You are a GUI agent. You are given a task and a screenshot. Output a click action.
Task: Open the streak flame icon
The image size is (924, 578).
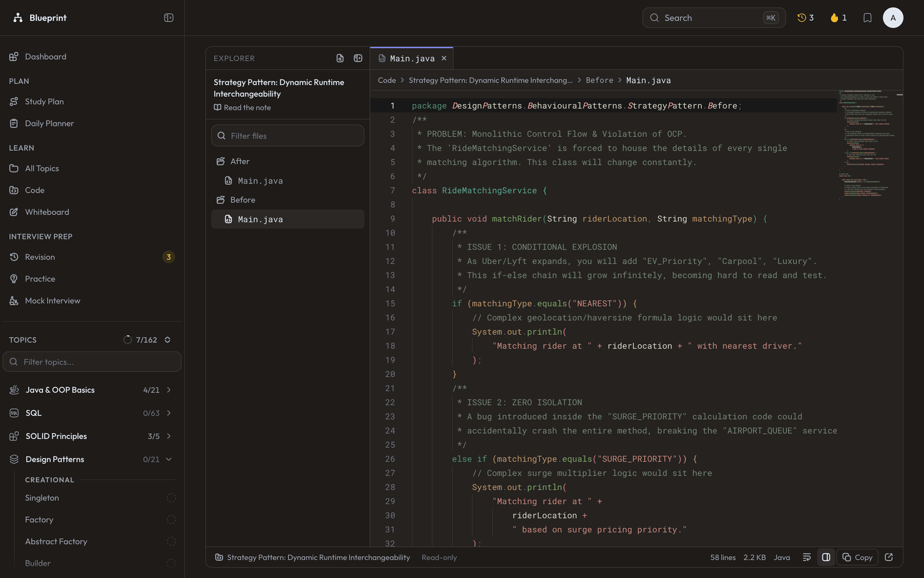[x=838, y=18]
